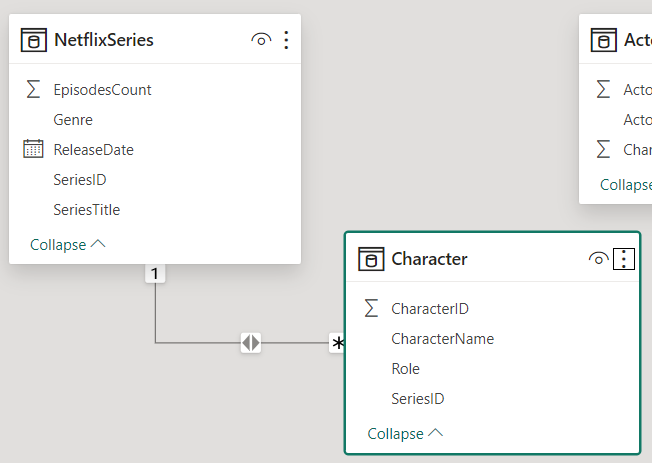Click the partially visible Actor table icon
This screenshot has height=463, width=652.
[604, 40]
